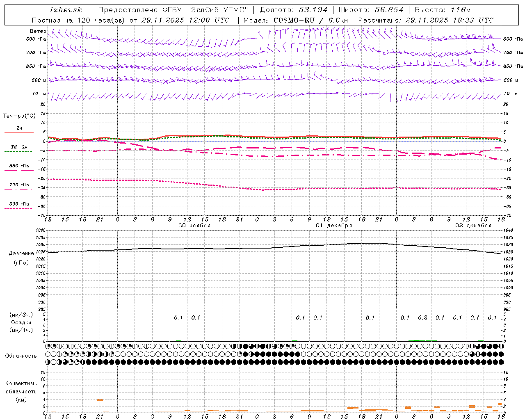Click the (мм/3ч.) precipitation unit label
This screenshot has height=420, width=525.
pos(21,315)
